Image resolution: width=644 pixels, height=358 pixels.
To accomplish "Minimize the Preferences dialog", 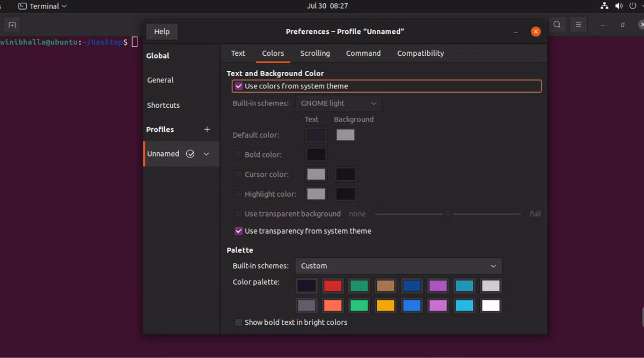I will [516, 32].
